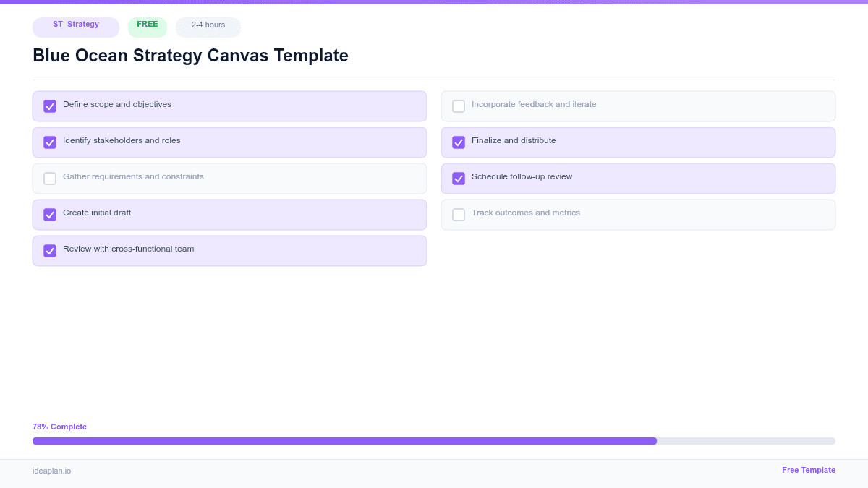This screenshot has height=488, width=868.
Task: Check "Track outcomes and metrics"
Action: click(458, 214)
